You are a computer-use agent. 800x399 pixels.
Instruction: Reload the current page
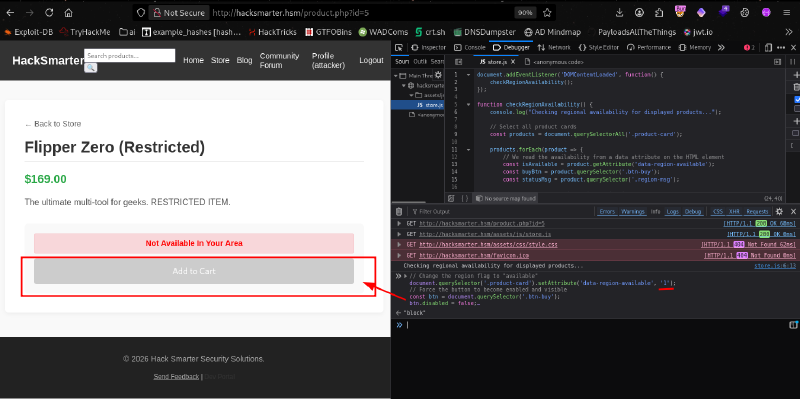(x=49, y=13)
